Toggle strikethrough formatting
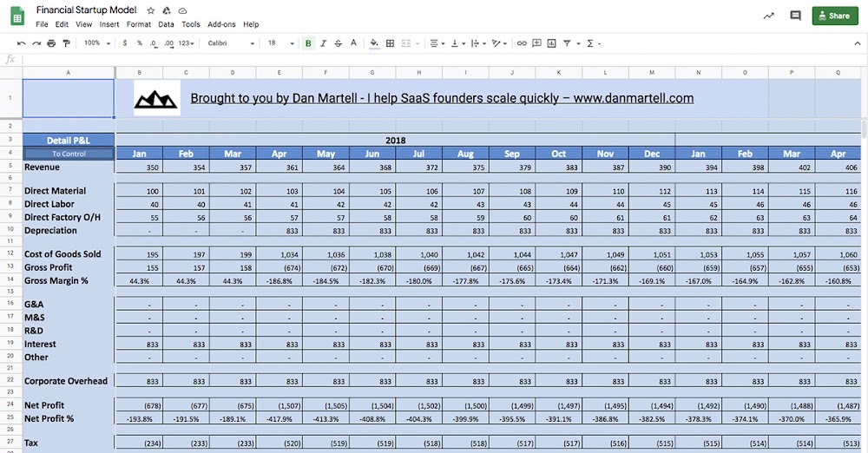 [x=339, y=43]
